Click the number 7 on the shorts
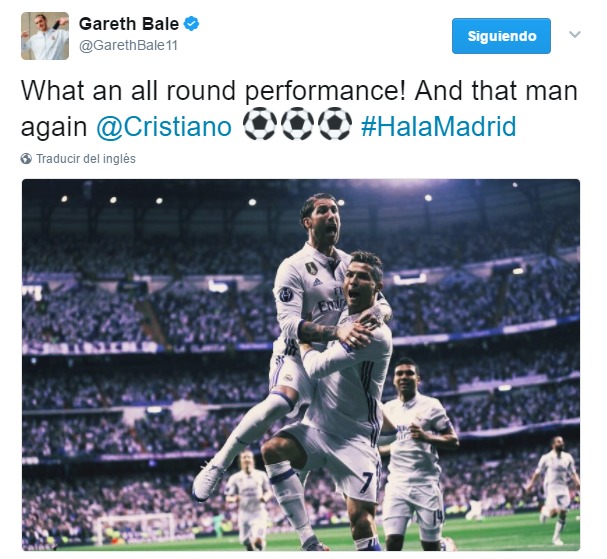 367,482
